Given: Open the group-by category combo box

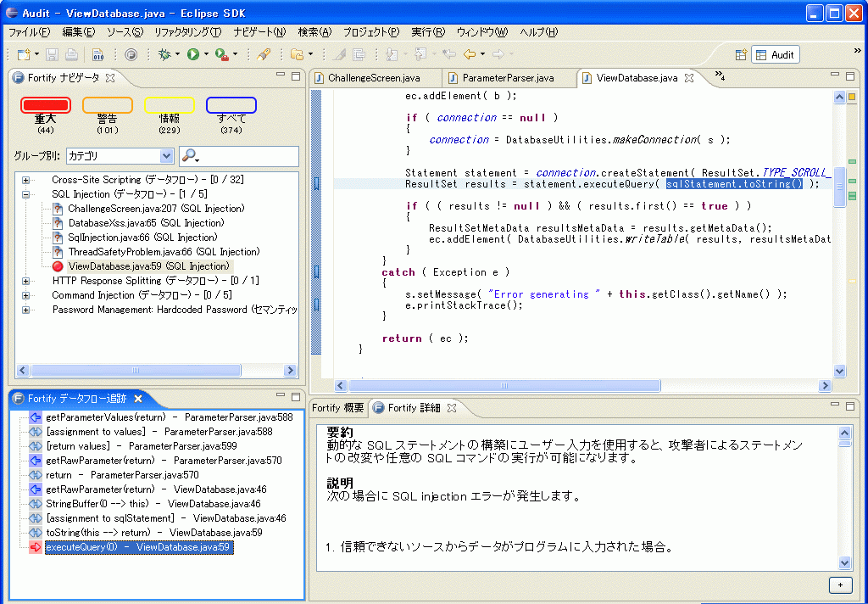Looking at the screenshot, I should [120, 156].
